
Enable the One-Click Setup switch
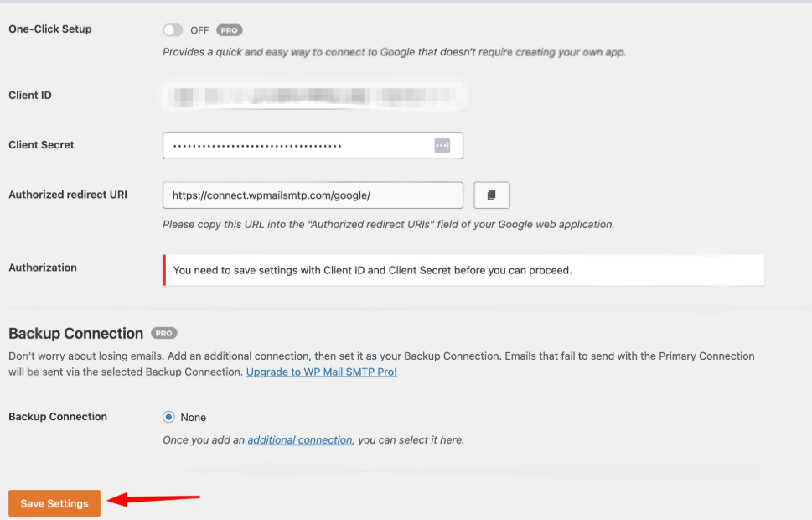[173, 29]
